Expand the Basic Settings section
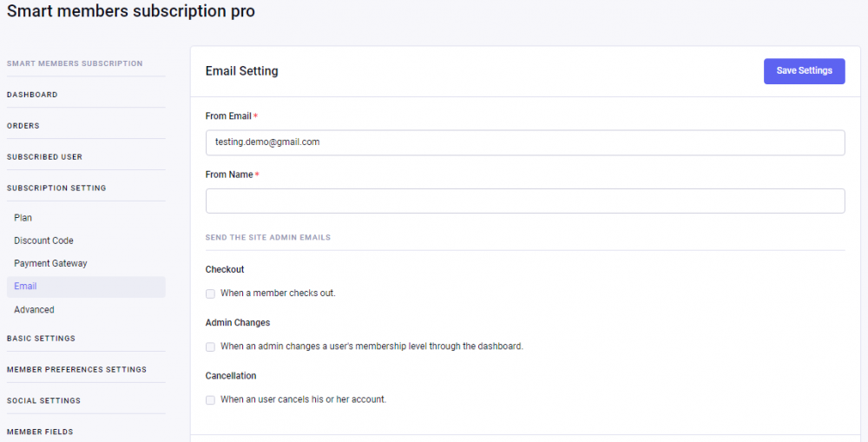This screenshot has height=442, width=868. (41, 339)
